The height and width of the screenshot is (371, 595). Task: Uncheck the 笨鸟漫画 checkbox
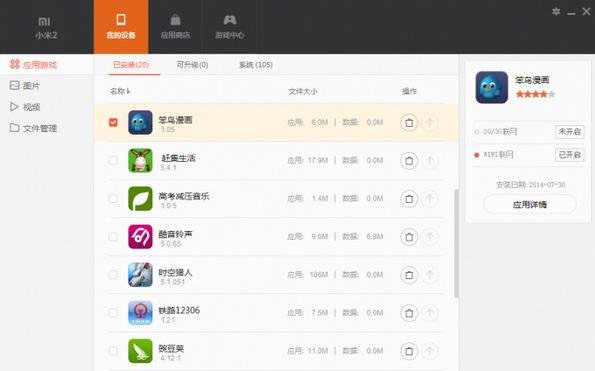click(x=113, y=122)
